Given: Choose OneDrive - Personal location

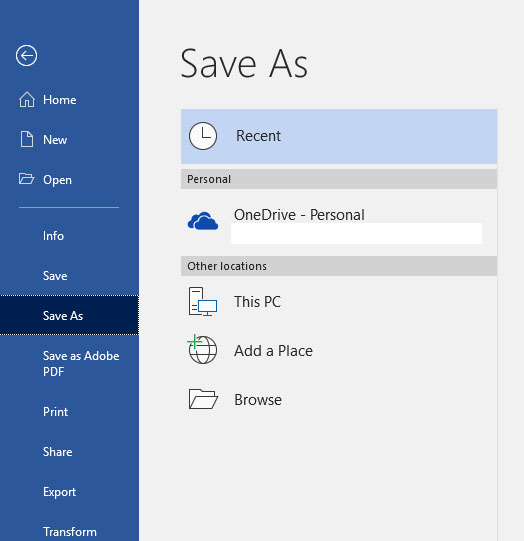Looking at the screenshot, I should tap(339, 222).
